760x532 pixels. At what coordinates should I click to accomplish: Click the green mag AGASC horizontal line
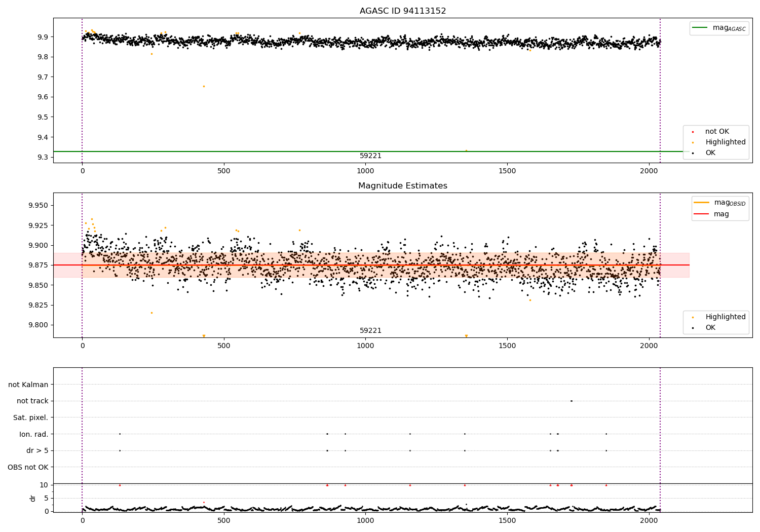click(x=371, y=151)
